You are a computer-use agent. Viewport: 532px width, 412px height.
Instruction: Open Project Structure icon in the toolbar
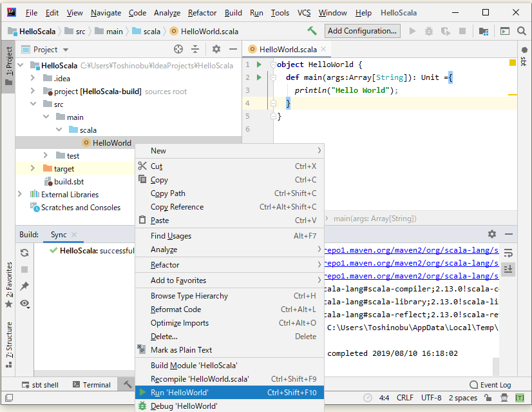484,31
